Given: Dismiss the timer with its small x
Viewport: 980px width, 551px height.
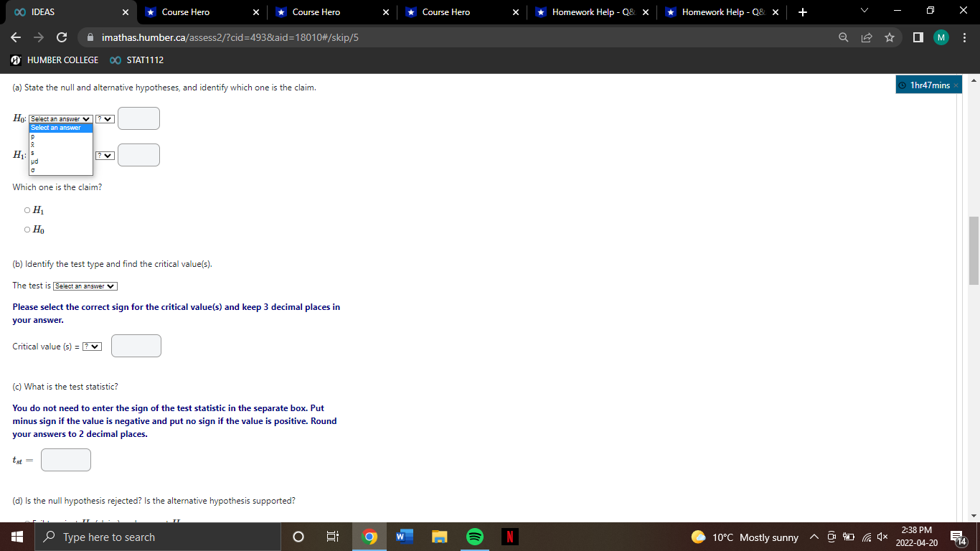Looking at the screenshot, I should pos(955,86).
